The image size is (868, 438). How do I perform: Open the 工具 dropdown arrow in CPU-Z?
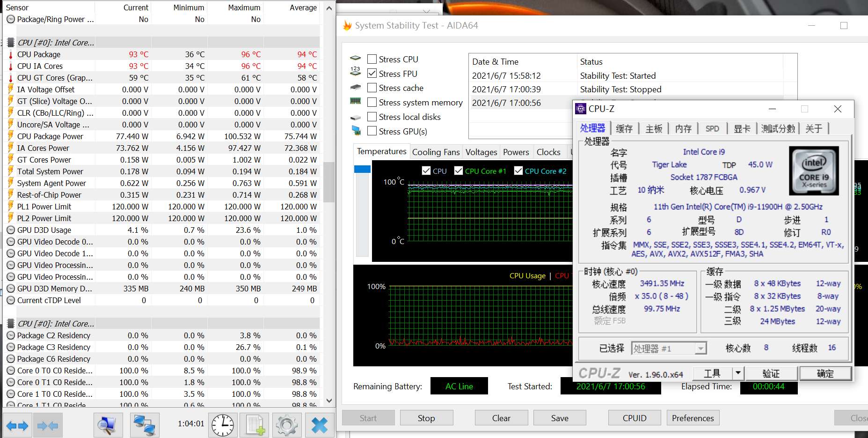click(738, 373)
